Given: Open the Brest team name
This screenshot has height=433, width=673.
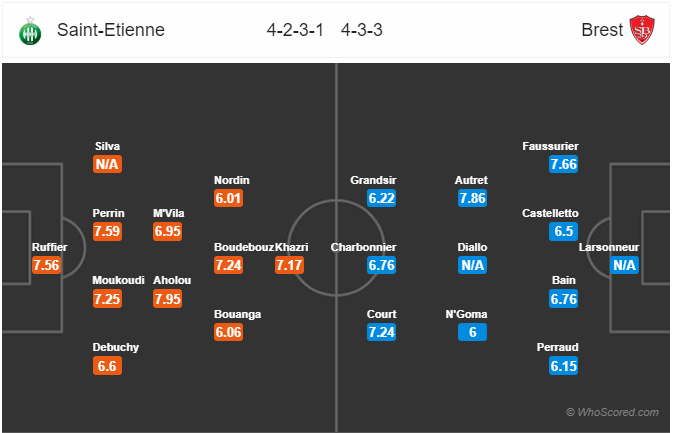Looking at the screenshot, I should coord(602,30).
